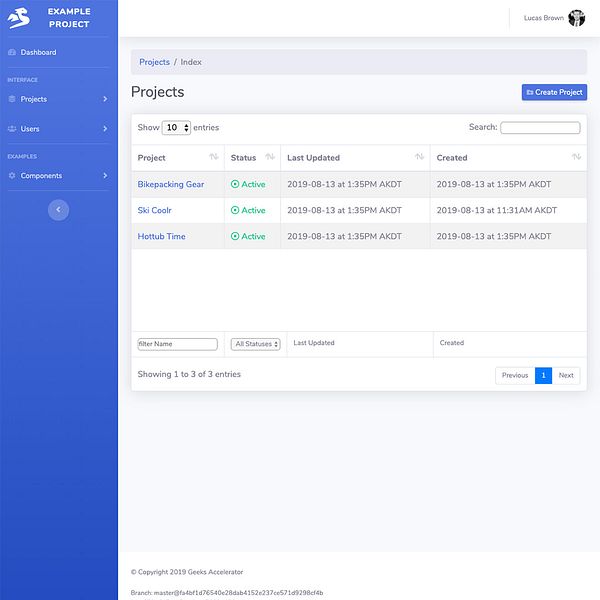Screen dimensions: 600x600
Task: Follow the Projects breadcrumb link
Action: 154,62
